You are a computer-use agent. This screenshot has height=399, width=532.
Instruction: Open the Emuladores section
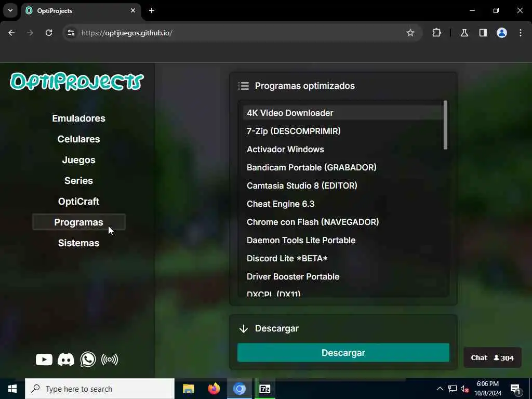[x=79, y=118]
